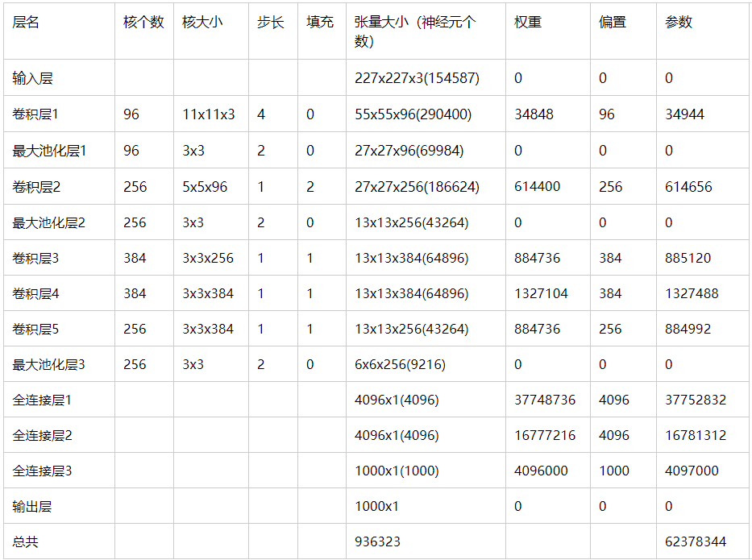Select the 最大池化层2 row label
The width and height of the screenshot is (752, 560).
click(x=48, y=222)
